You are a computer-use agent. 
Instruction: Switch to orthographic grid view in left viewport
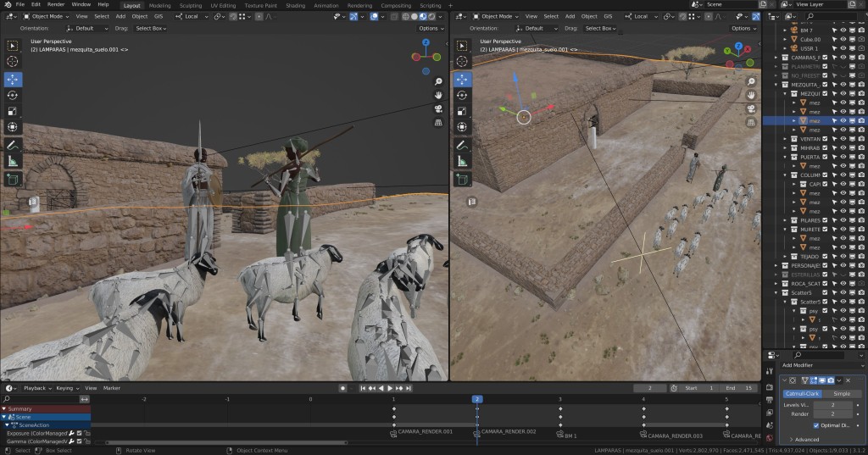[438, 122]
